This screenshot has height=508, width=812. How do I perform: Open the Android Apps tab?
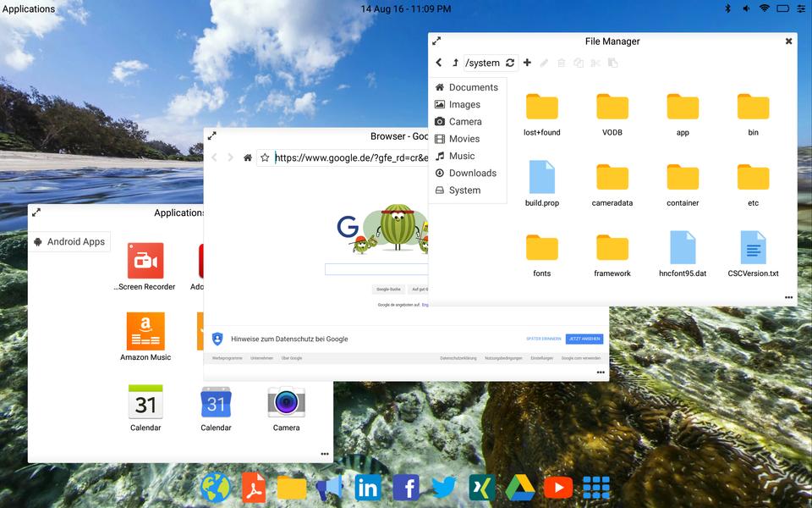tap(69, 241)
